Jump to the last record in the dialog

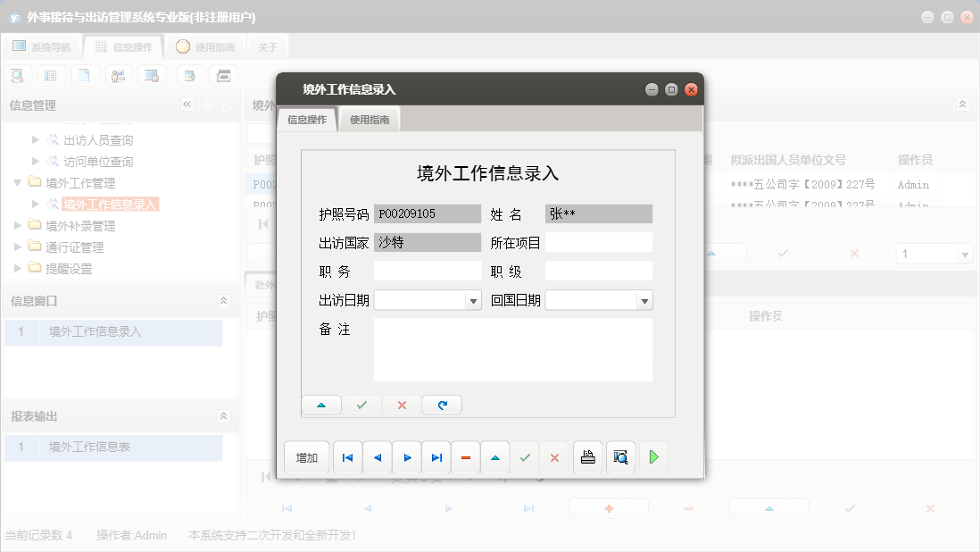436,456
